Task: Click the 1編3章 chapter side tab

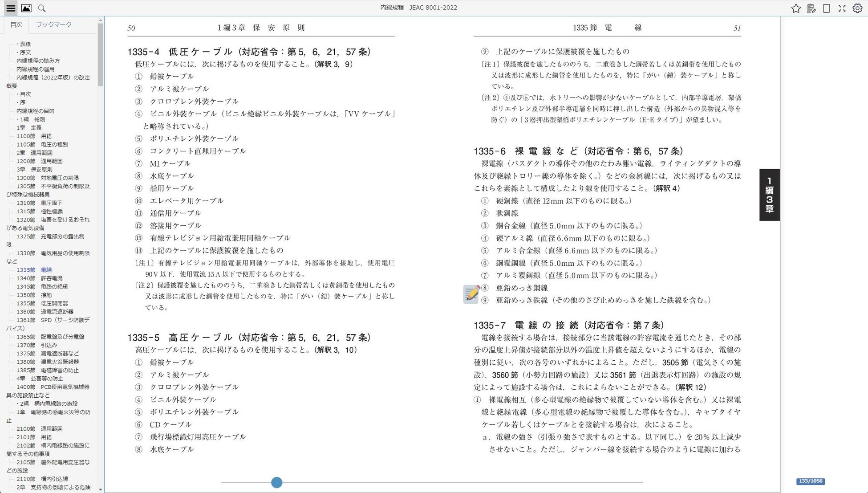Action: (x=769, y=195)
